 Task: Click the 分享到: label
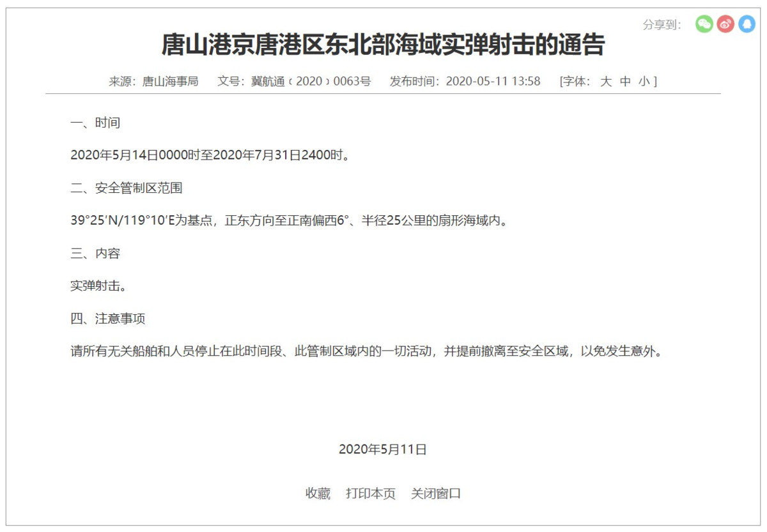[662, 25]
